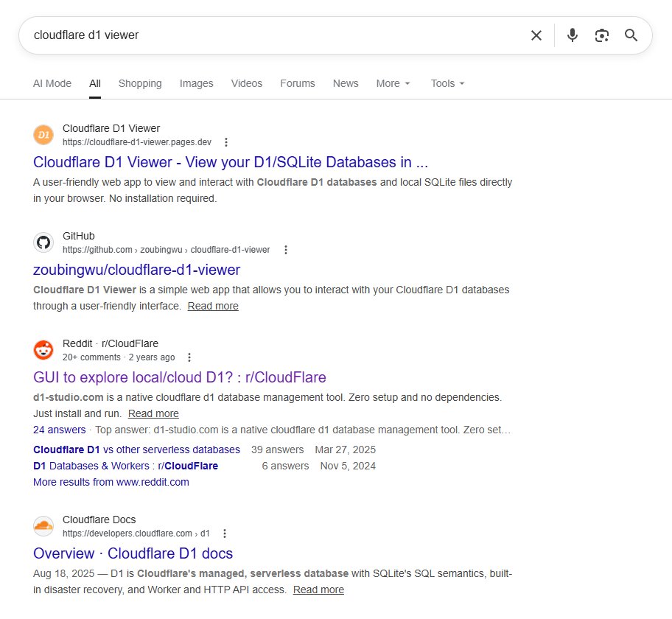The width and height of the screenshot is (672, 619).
Task: Open zoubingwu/cloudflare-d1-viewer GitHub link
Action: 137,270
